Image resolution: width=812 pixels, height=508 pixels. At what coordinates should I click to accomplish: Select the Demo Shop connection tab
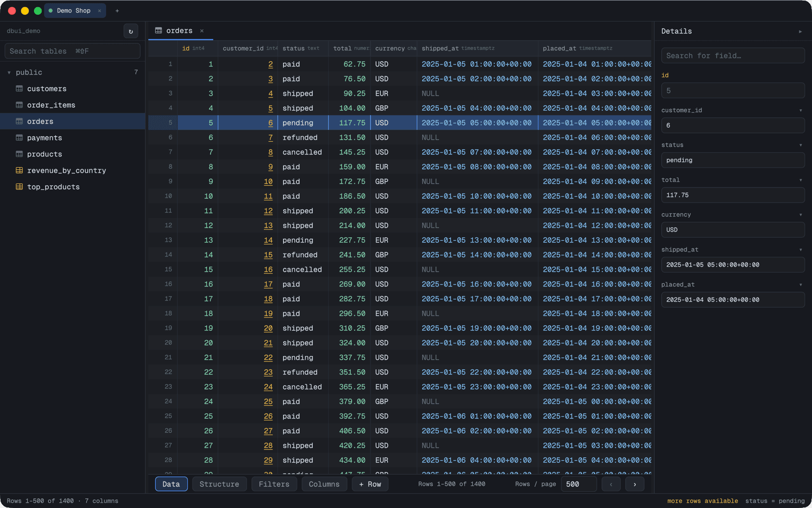74,11
